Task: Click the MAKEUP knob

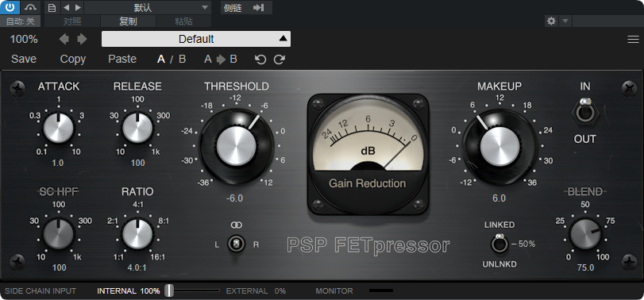Action: tap(499, 146)
